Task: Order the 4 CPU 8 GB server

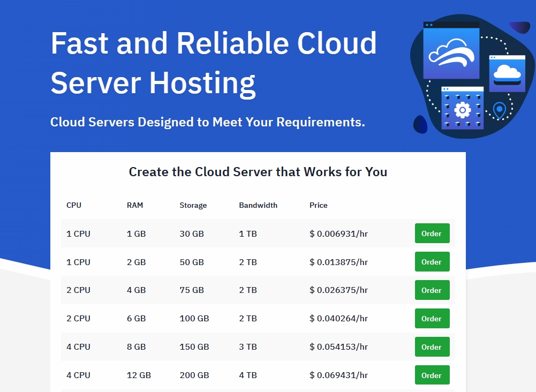Action: pos(432,347)
